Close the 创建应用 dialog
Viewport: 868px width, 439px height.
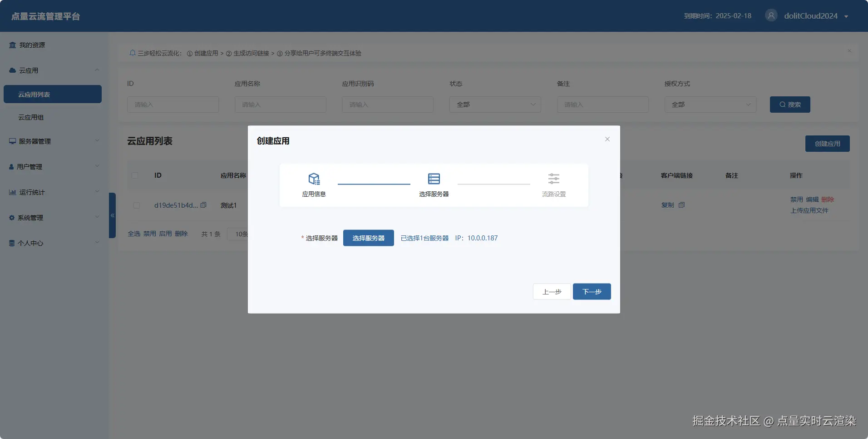[x=607, y=139]
